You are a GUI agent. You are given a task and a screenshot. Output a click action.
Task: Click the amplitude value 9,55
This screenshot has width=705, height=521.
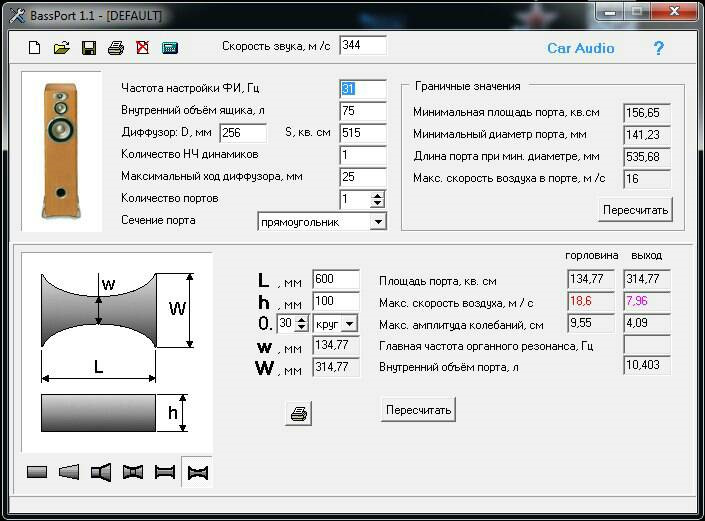pos(591,323)
